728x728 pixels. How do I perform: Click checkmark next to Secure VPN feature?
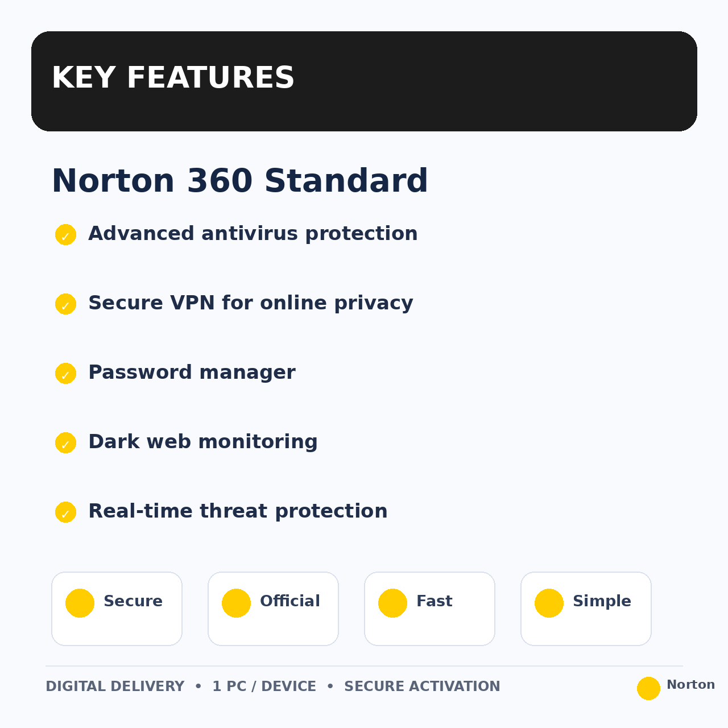point(65,304)
